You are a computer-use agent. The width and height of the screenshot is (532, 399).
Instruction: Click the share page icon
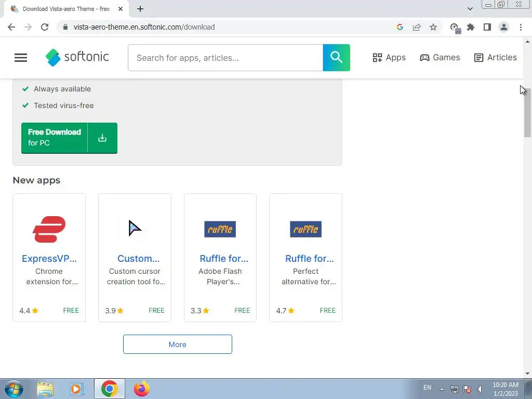click(417, 27)
